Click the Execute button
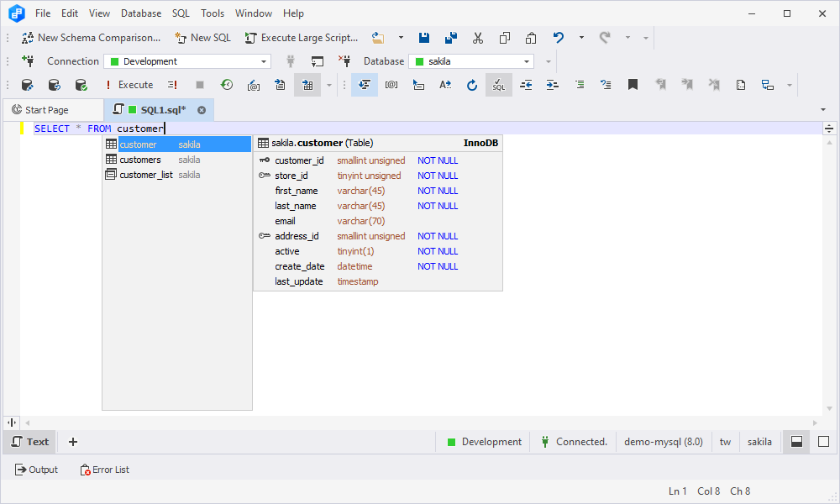The width and height of the screenshot is (840, 504). (x=129, y=85)
